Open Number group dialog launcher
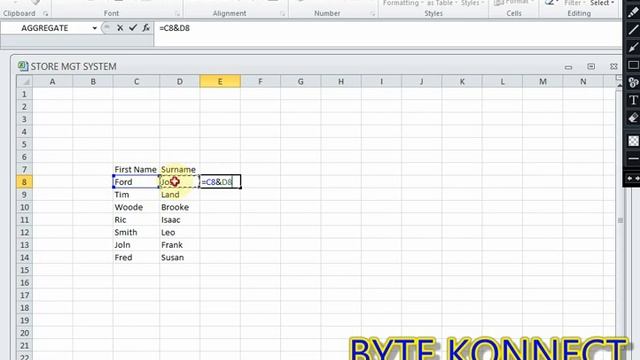Screen dimensions: 640x360 click(x=372, y=14)
